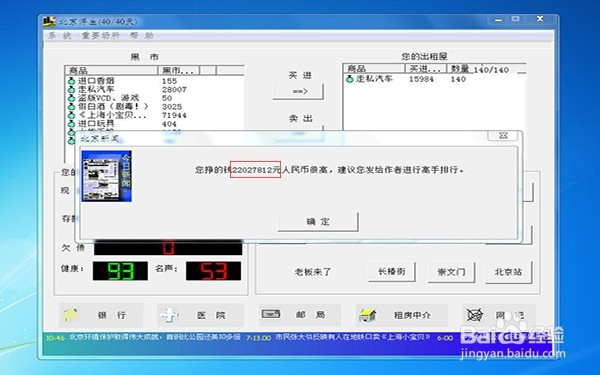The width and height of the screenshot is (600, 375).
Task: Close the 北京浮生 game window
Action: click(540, 19)
